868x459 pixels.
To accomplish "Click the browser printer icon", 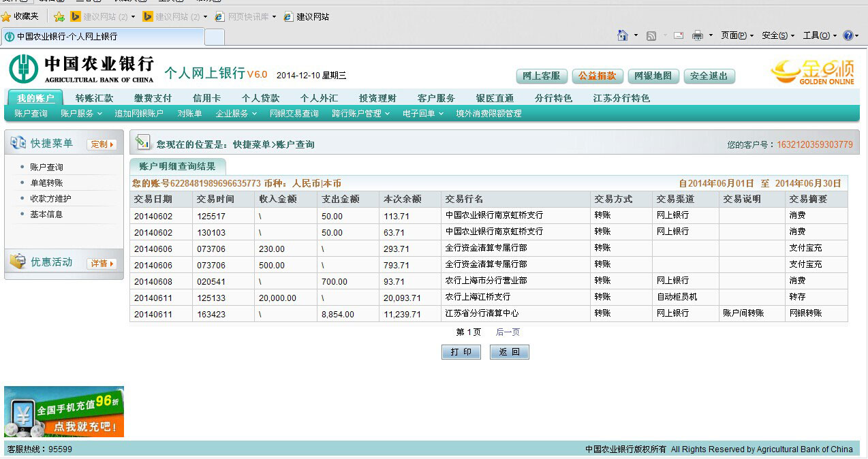I will (697, 35).
